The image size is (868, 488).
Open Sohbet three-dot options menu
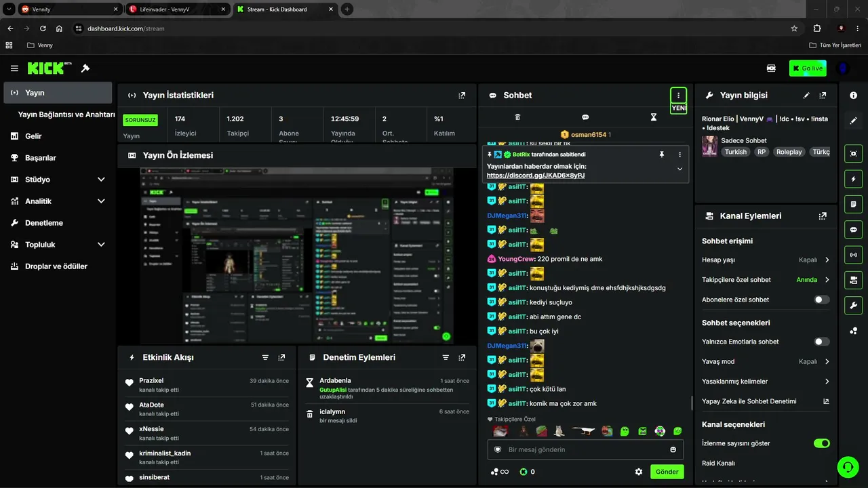point(678,96)
